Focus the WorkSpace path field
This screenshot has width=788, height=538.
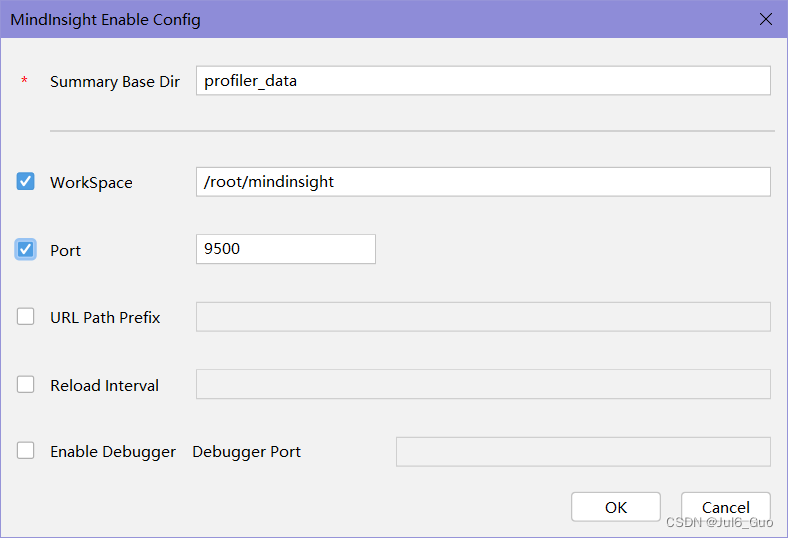[x=483, y=182]
